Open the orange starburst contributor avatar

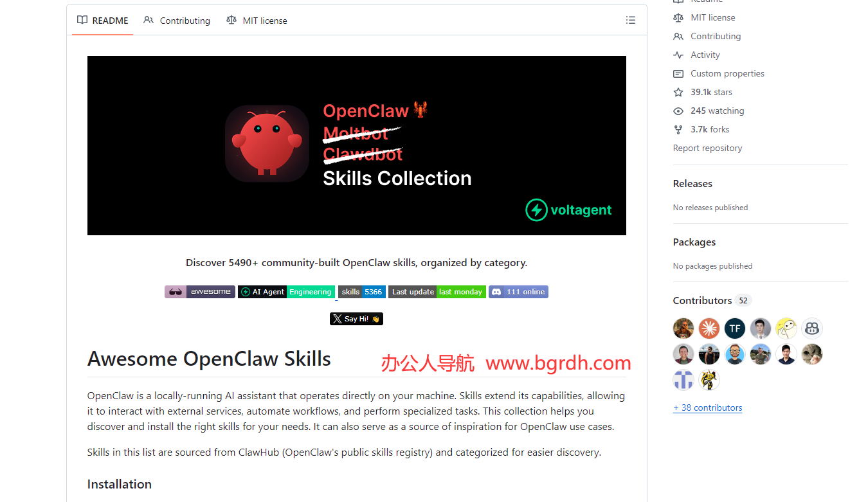(709, 328)
